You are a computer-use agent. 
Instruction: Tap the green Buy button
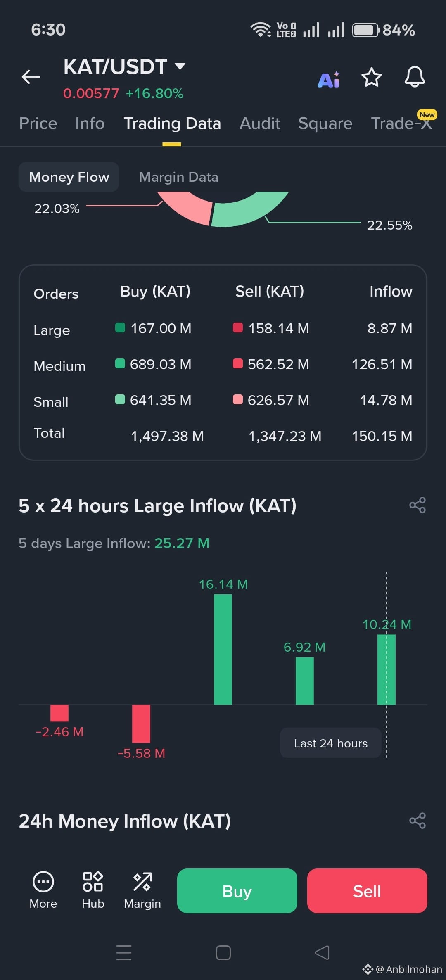tap(237, 891)
